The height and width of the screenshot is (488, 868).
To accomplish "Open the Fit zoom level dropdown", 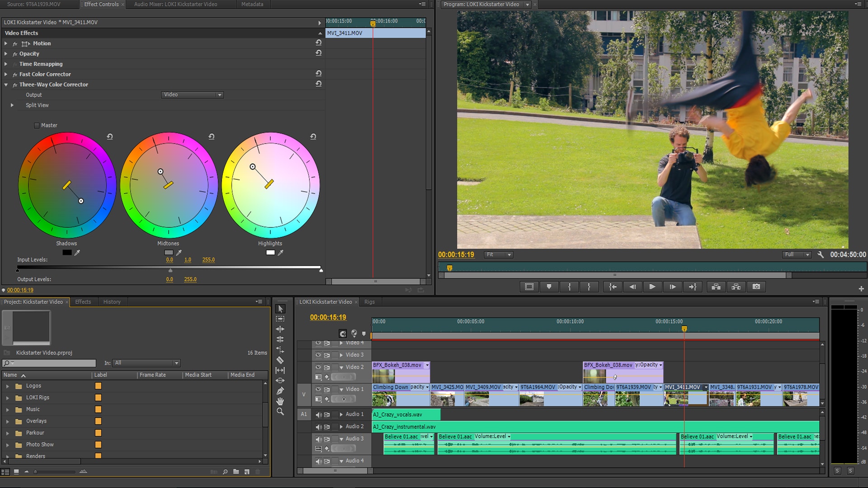I will click(498, 255).
